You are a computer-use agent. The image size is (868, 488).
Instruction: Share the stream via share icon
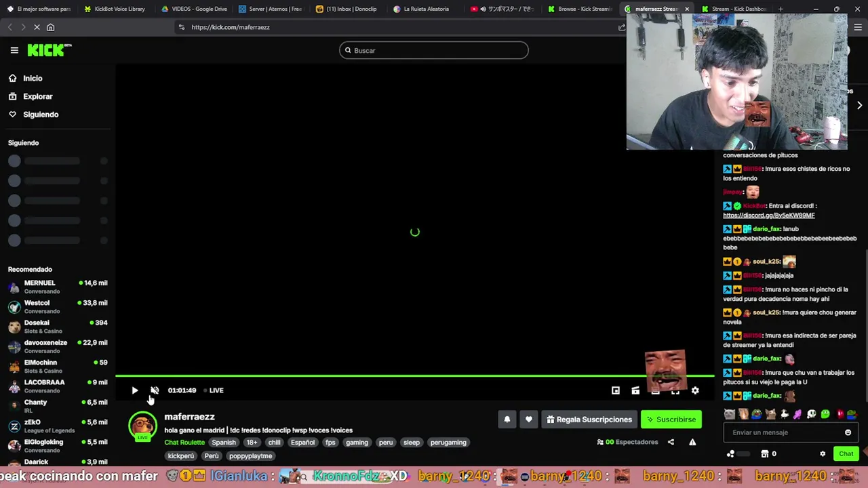(671, 442)
